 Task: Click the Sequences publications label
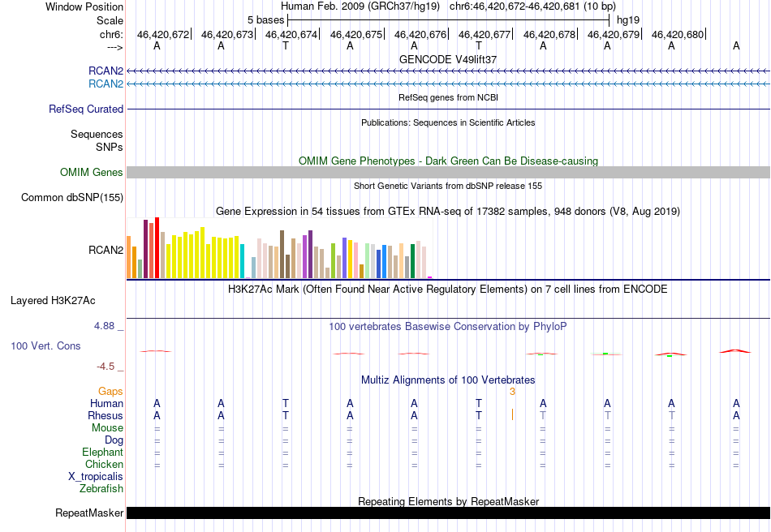97,134
